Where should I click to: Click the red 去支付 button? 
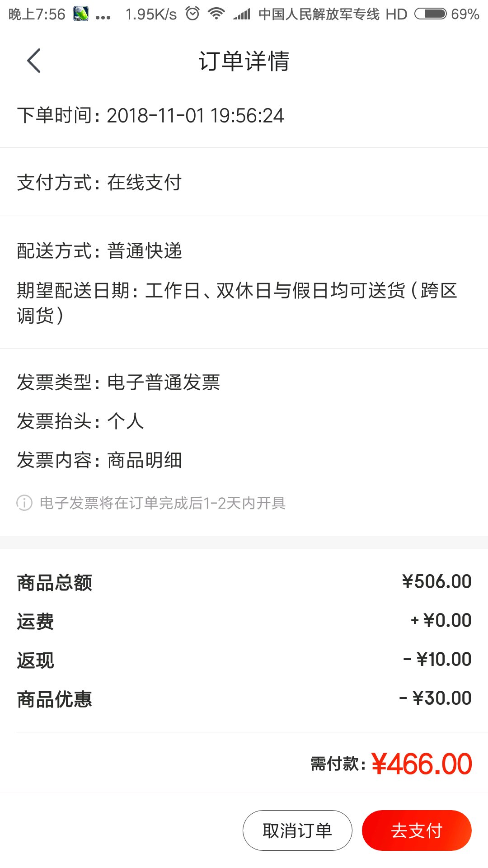point(417,830)
